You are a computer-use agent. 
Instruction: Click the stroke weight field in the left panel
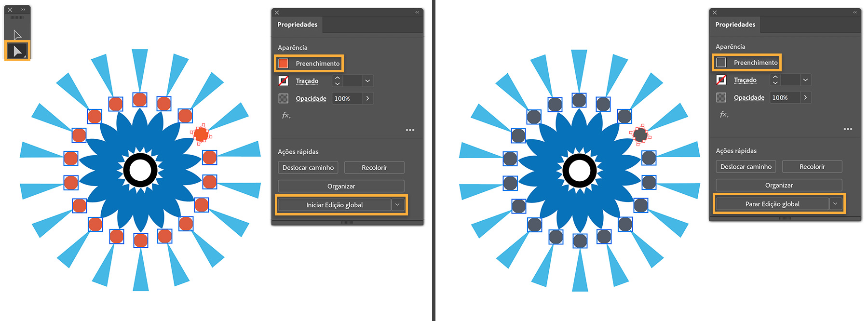353,80
